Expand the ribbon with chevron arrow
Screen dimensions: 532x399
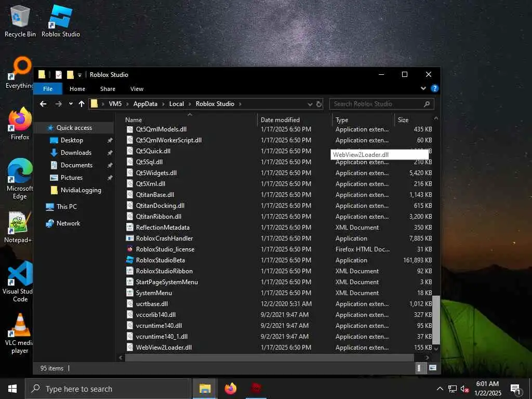coord(423,88)
